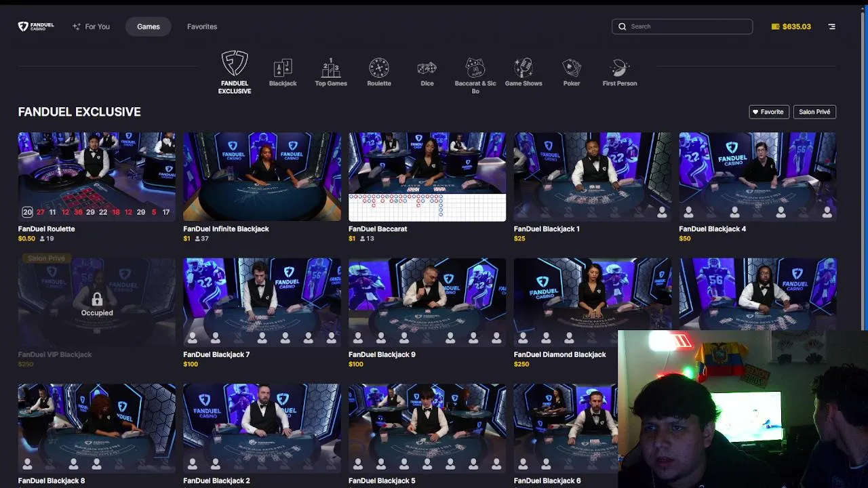Click the FanDuel Infinite Blackjack title

226,229
